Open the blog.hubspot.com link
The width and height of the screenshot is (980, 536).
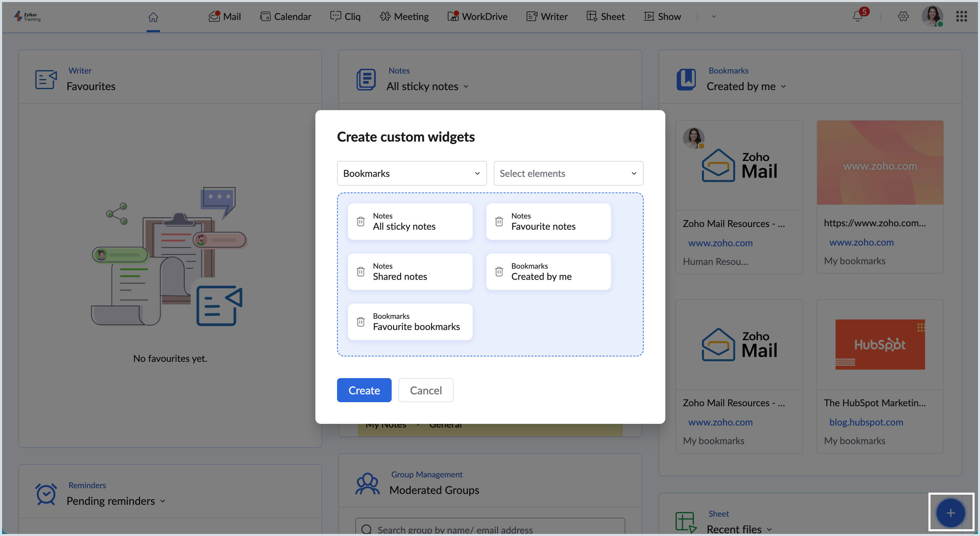[x=866, y=422]
